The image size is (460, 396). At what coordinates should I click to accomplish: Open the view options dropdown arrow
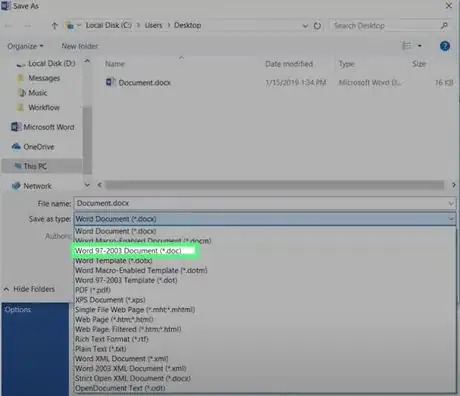point(420,46)
